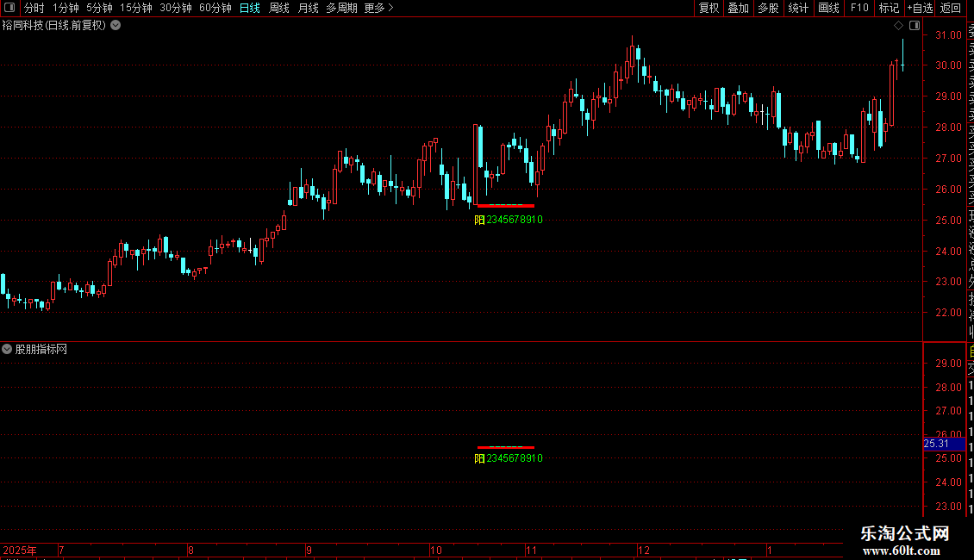Viewport: 974px width, 560px height.
Task: Click month 8 on the time axis
Action: point(190,550)
